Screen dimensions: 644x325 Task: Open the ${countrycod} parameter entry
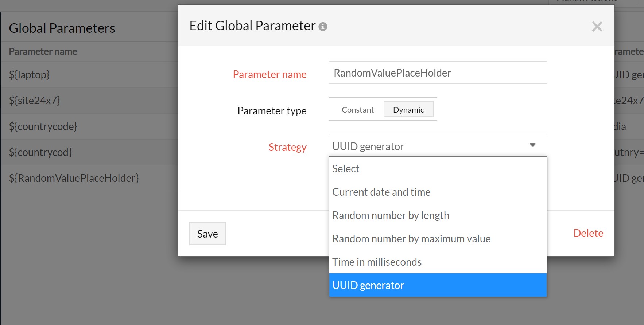(x=40, y=152)
